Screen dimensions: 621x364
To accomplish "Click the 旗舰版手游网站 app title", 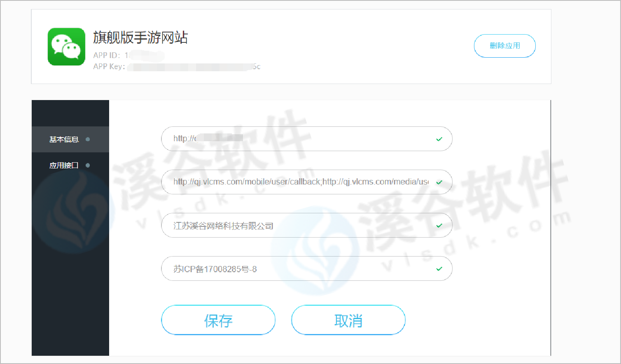I will pyautogui.click(x=140, y=37).
